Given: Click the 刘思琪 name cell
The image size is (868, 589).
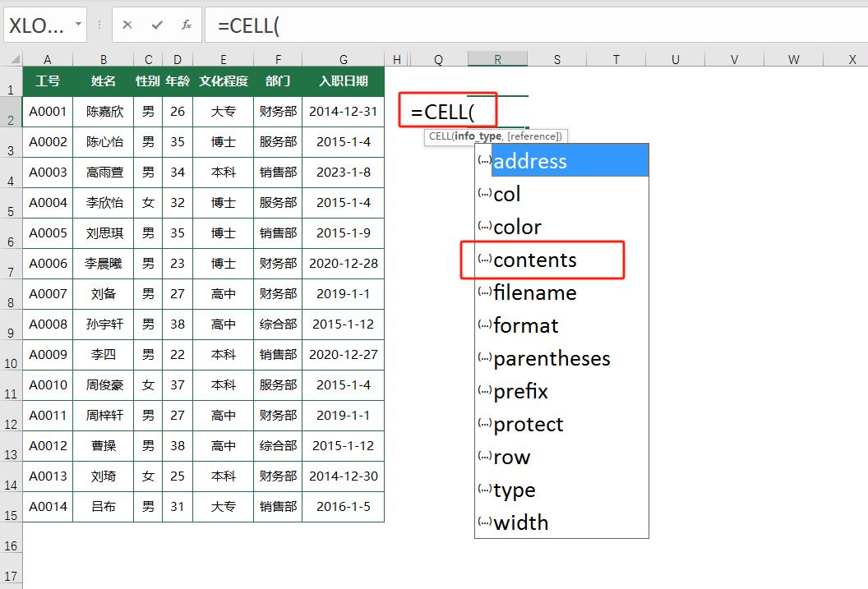Looking at the screenshot, I should click(x=104, y=233).
